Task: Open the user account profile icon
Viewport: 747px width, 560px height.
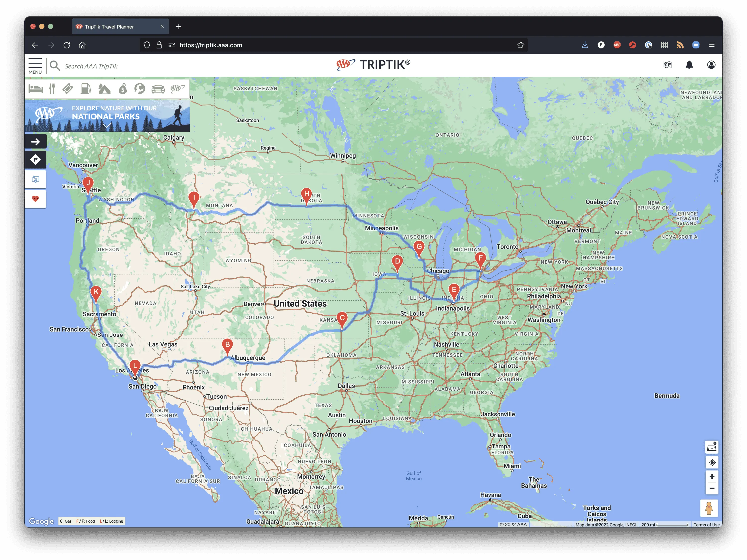Action: point(711,65)
